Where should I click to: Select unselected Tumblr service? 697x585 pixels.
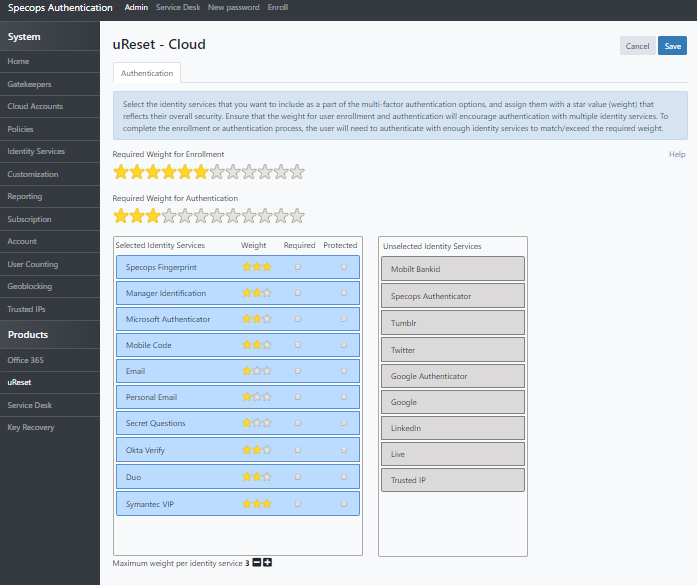453,323
